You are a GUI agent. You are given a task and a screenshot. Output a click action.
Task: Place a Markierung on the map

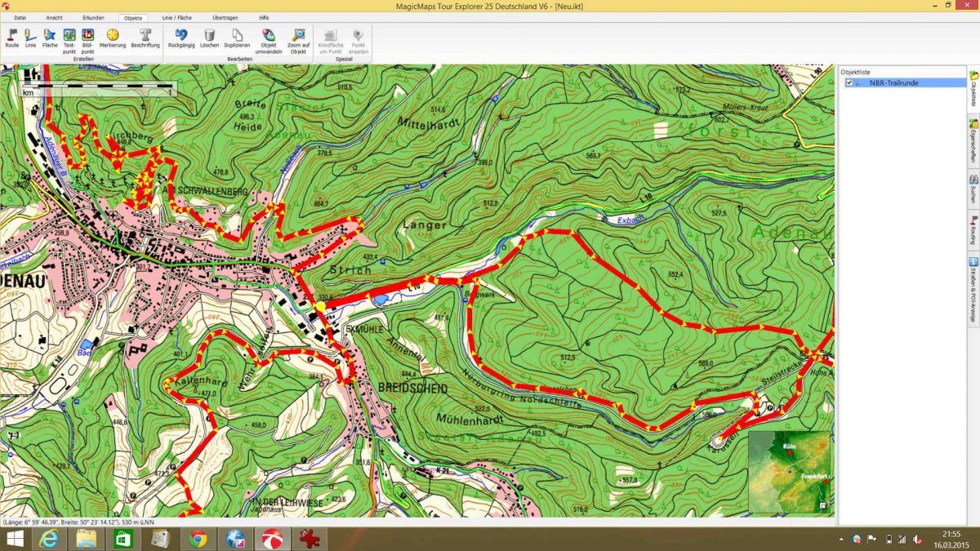[113, 38]
